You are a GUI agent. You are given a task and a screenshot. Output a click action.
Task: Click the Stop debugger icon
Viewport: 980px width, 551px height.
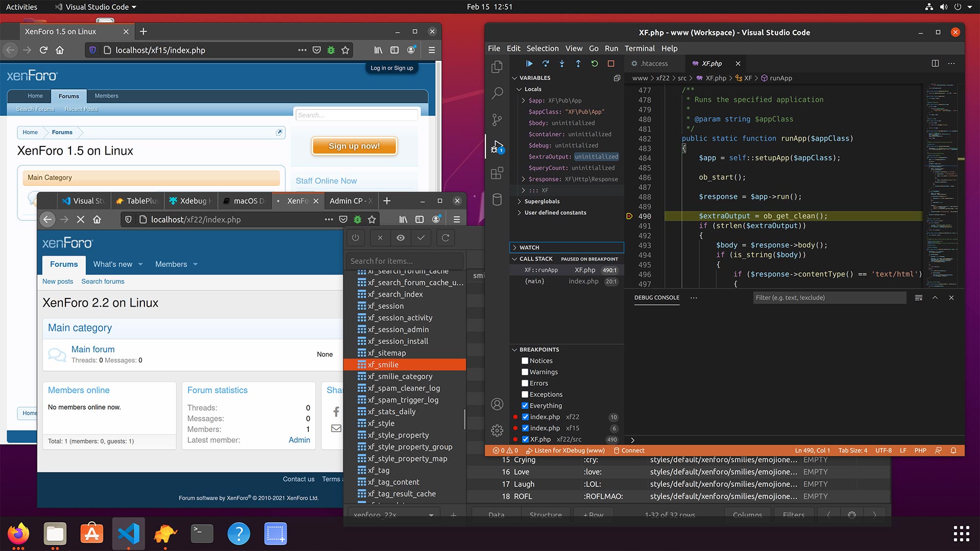610,63
